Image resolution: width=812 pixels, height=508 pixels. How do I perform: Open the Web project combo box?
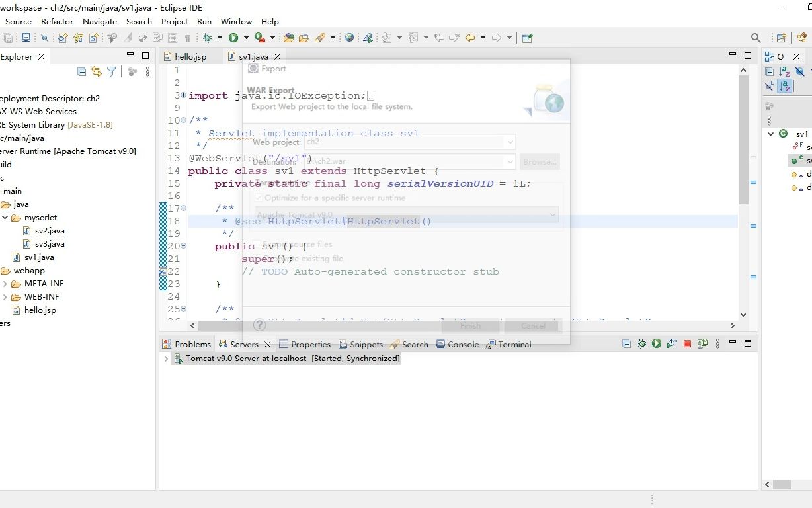click(410, 142)
